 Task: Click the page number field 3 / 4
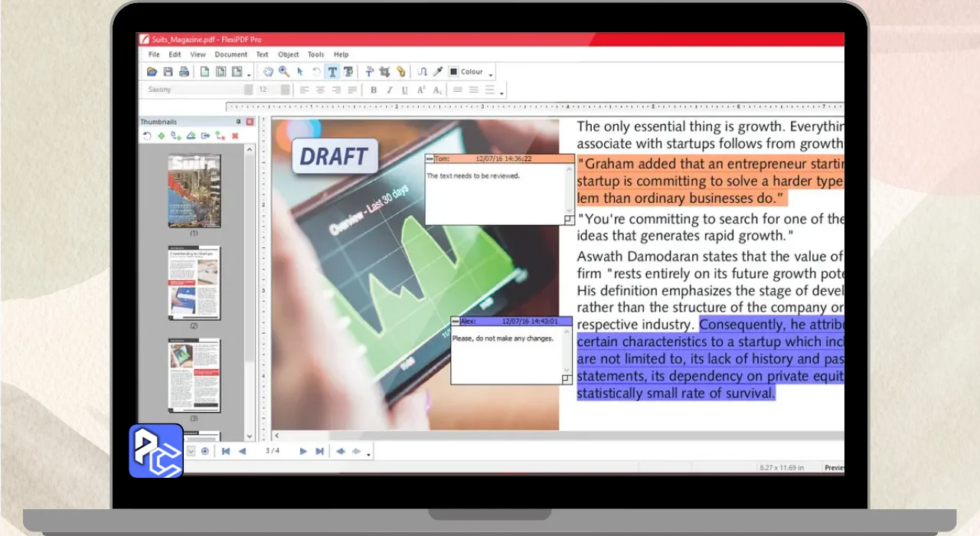pos(273,451)
